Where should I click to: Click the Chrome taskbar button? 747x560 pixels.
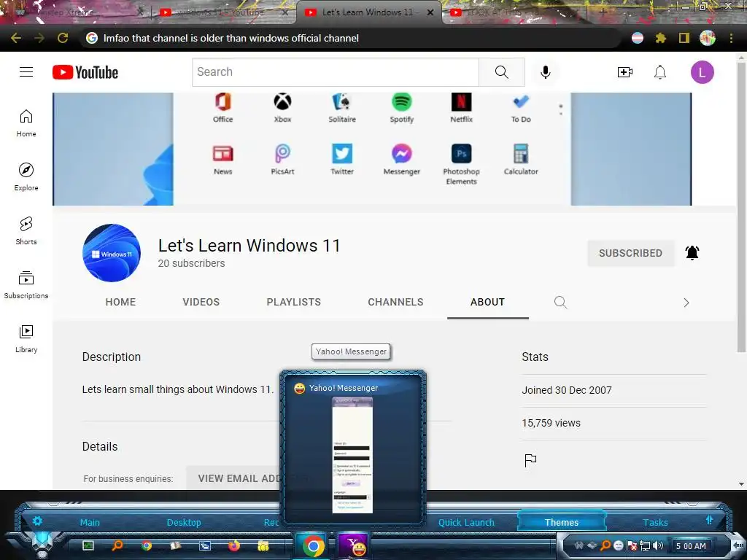313,545
